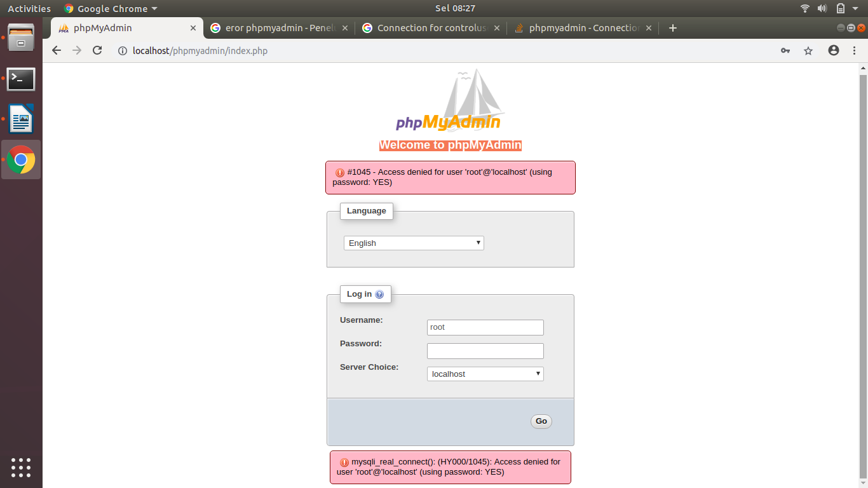Click the mysqli_real_connect() error message
The image size is (868, 488).
pos(451,467)
